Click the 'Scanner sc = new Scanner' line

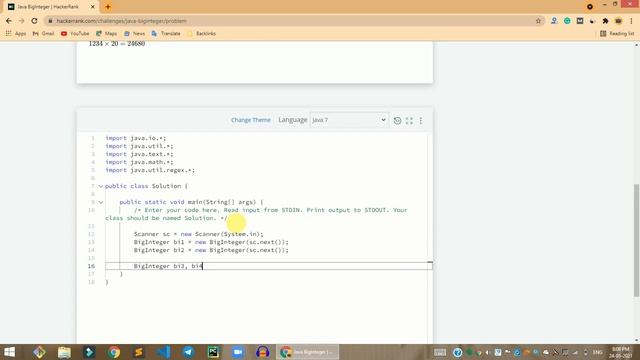click(199, 234)
